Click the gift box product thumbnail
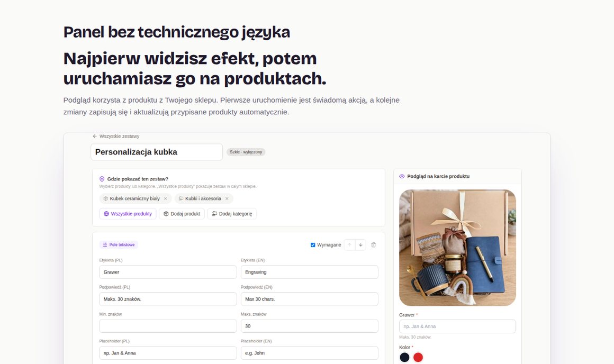 pos(457,248)
